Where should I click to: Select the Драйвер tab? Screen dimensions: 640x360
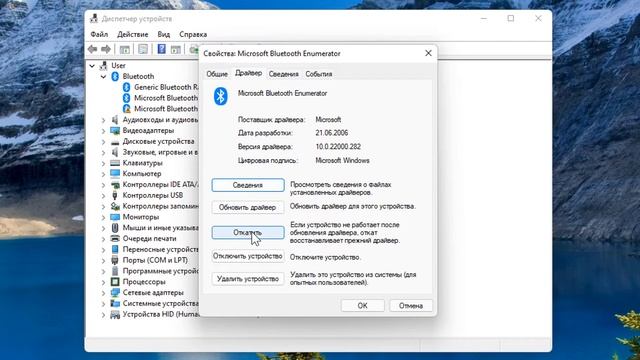248,73
